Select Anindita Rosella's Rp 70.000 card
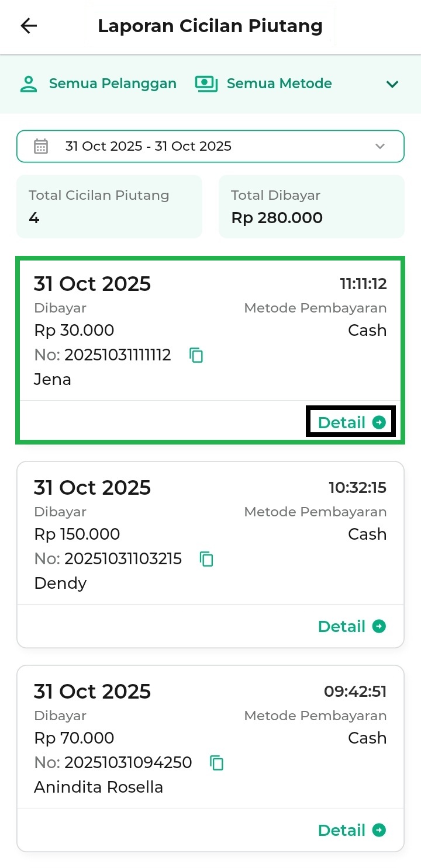 pos(210,738)
